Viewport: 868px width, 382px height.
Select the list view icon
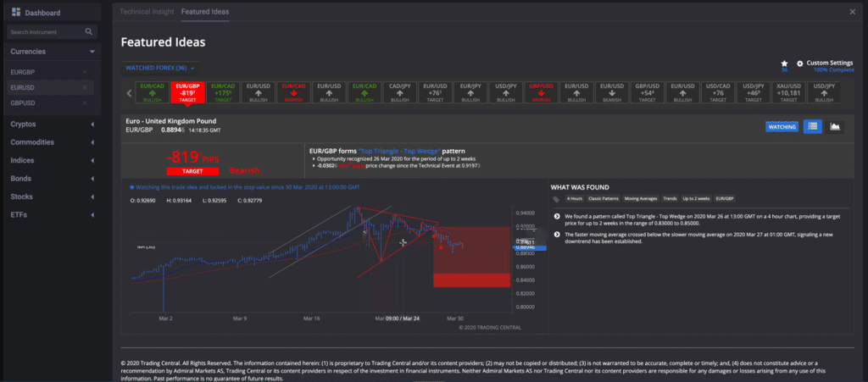point(811,126)
